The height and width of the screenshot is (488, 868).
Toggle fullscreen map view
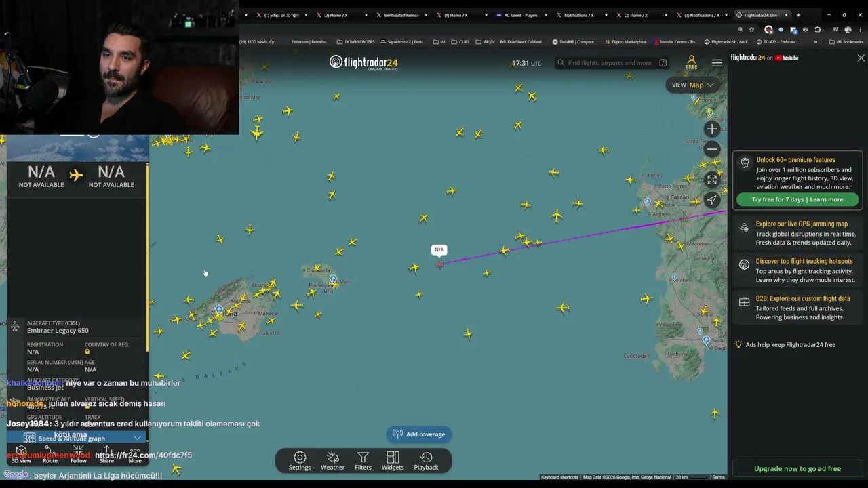(x=711, y=180)
